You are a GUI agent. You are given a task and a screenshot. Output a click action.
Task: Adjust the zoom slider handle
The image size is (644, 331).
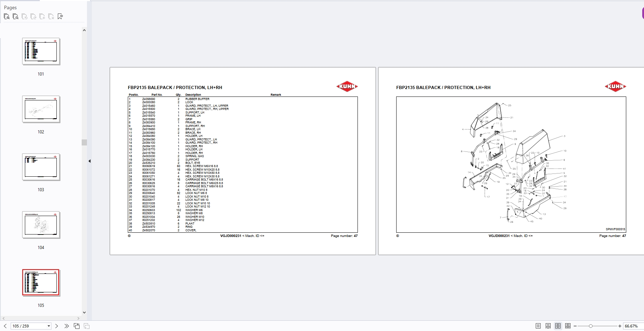pyautogui.click(x=591, y=326)
